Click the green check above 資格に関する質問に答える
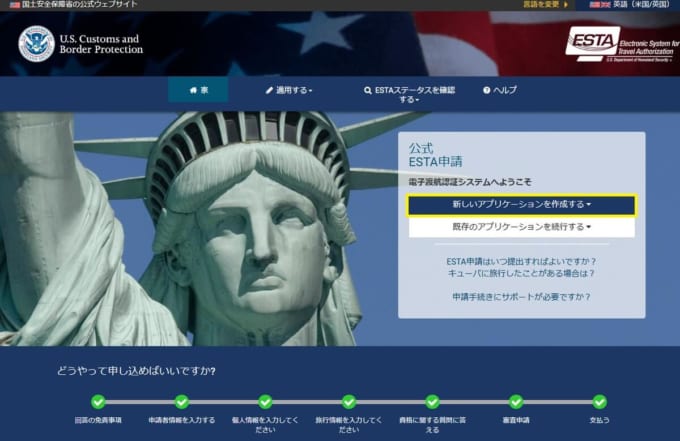Viewport: 680px width, 441px height. point(432,402)
